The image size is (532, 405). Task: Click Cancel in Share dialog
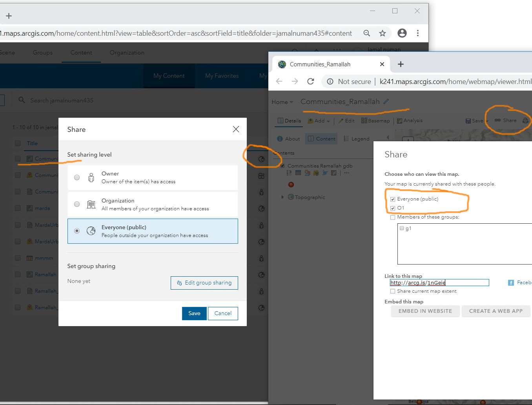coord(223,313)
